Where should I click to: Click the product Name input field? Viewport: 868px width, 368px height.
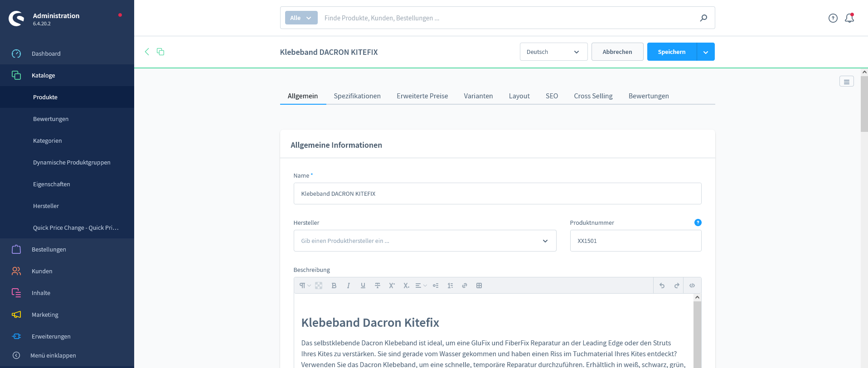tap(497, 194)
